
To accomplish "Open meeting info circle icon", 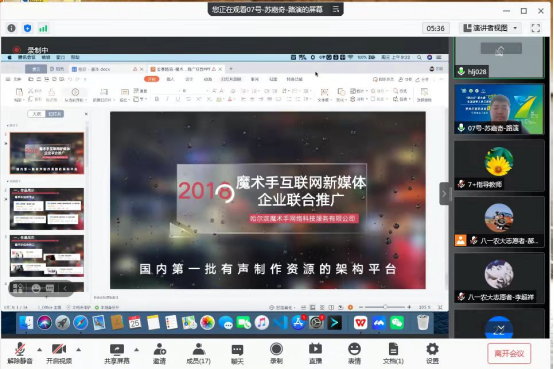I will click(11, 28).
